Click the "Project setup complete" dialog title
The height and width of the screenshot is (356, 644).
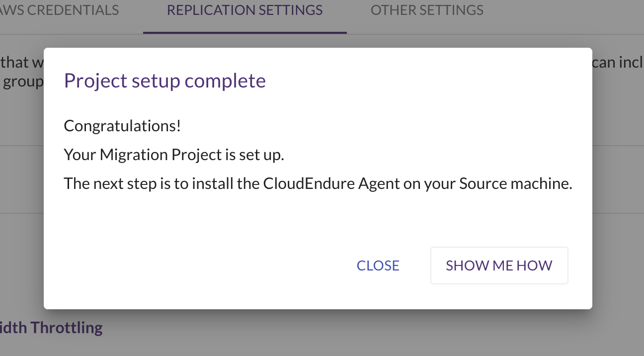click(164, 81)
